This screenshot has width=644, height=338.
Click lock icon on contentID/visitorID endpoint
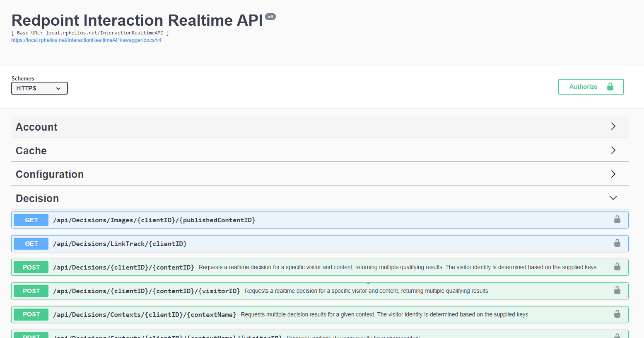click(617, 290)
